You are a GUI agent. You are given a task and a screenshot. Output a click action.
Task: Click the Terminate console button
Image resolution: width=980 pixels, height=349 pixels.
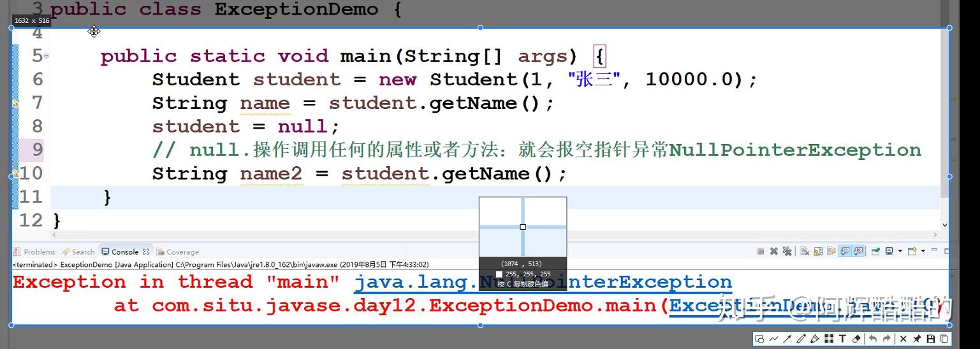click(761, 252)
